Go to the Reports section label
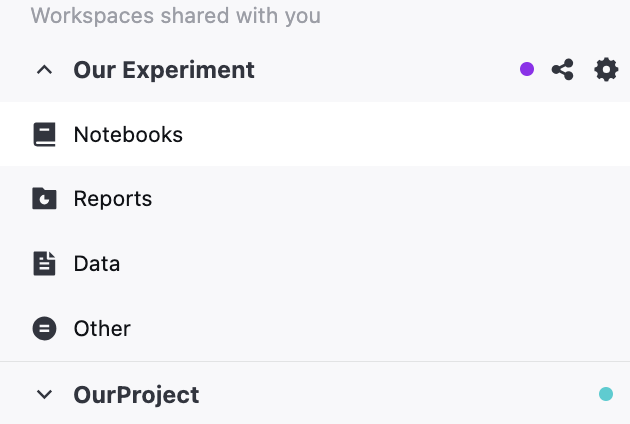This screenshot has width=630, height=424. (113, 199)
